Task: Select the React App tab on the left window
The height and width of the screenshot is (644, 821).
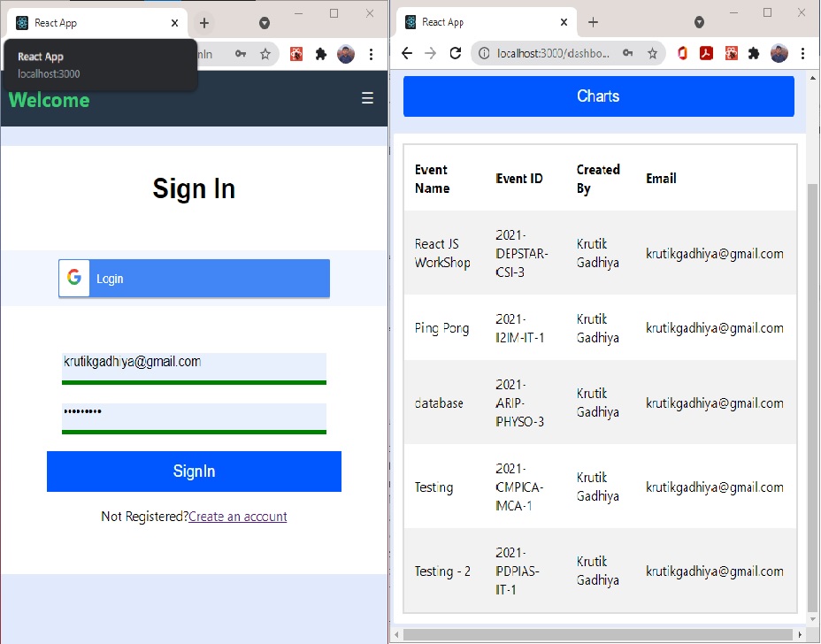Action: coord(97,21)
